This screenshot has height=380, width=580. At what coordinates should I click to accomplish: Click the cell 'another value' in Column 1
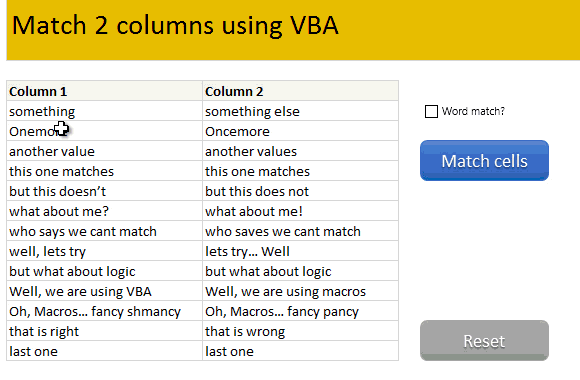(x=105, y=151)
